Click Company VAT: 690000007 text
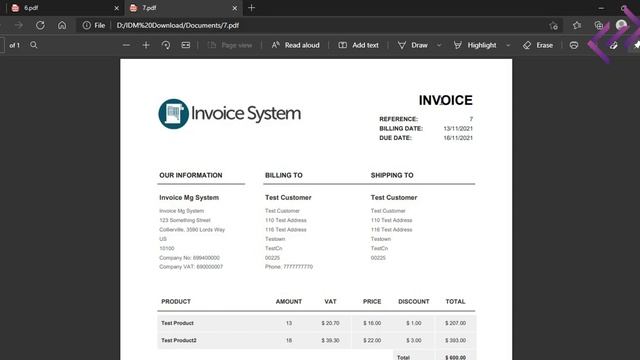The image size is (640, 360). pos(191,267)
